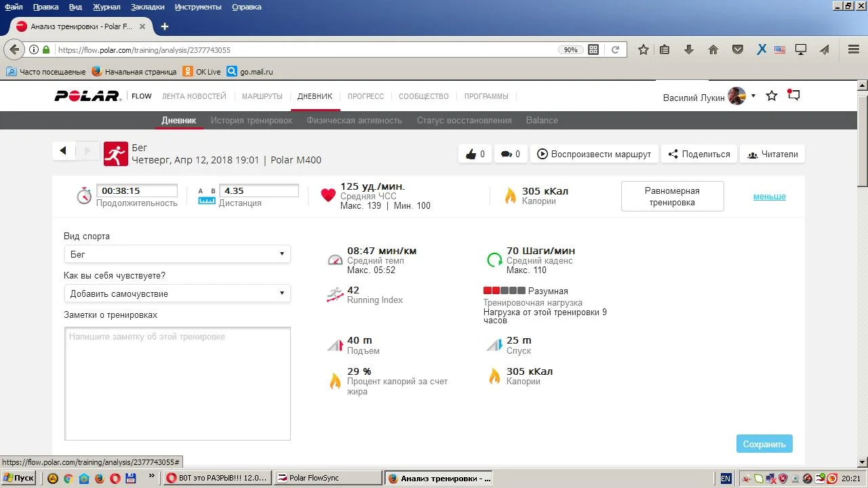868x488 pixels.
Task: Click the green cadence circle icon
Action: pos(494,260)
